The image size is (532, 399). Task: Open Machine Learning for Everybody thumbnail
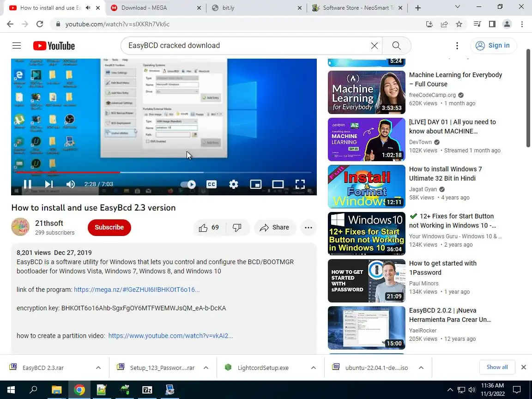pos(366,92)
